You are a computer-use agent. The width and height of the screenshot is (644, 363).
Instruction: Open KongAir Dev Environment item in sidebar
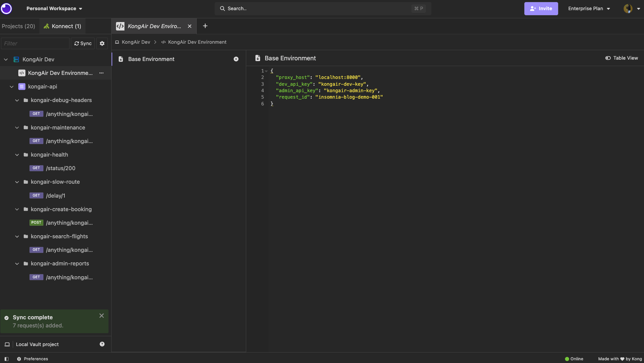[56, 73]
